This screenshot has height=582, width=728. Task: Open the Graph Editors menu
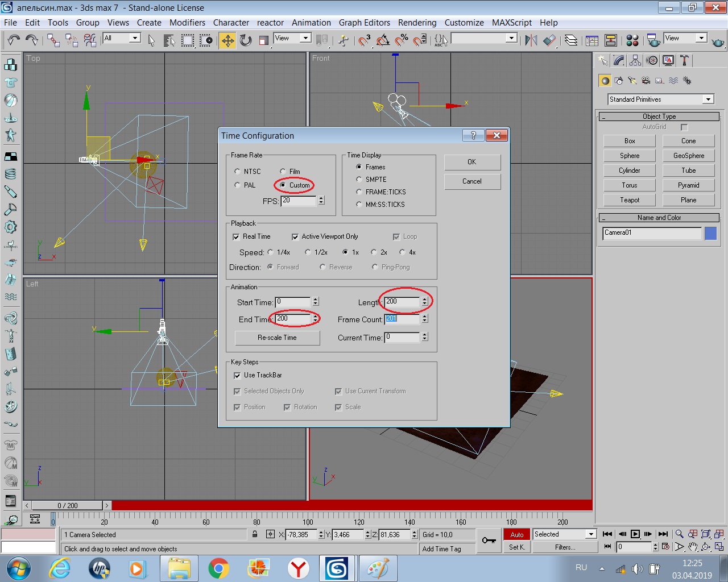365,23
